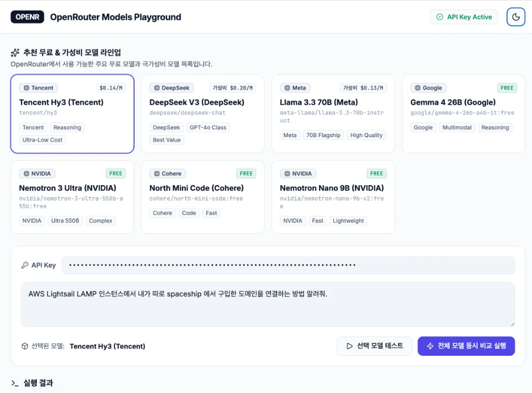Click the Complex tag
532x393 pixels.
tap(101, 221)
